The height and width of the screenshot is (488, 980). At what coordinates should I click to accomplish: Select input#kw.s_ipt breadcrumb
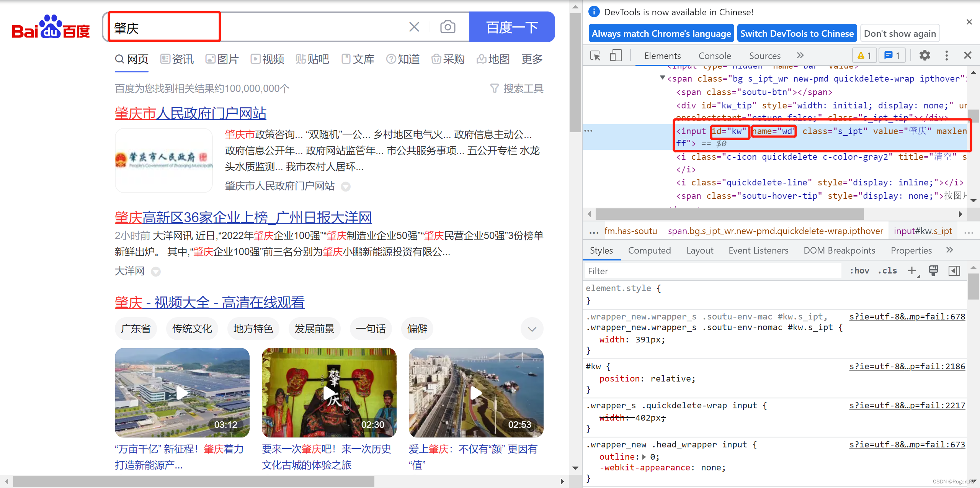coord(923,231)
